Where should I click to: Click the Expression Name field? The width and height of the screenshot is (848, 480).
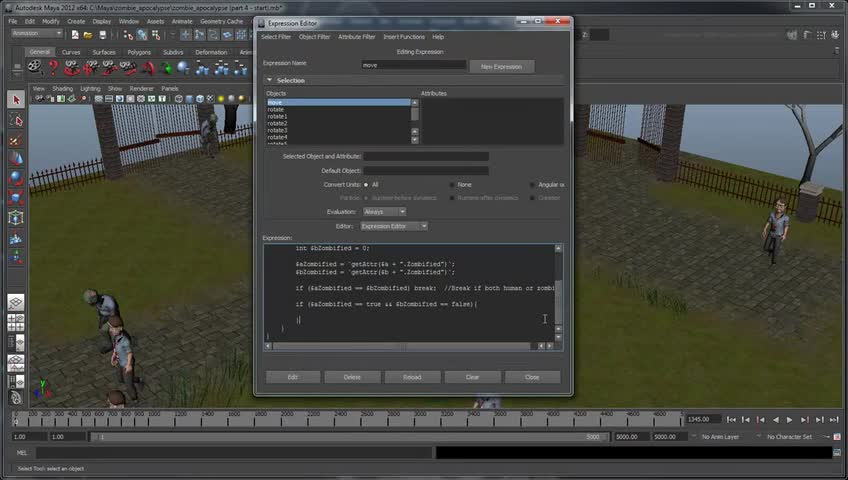pyautogui.click(x=414, y=65)
